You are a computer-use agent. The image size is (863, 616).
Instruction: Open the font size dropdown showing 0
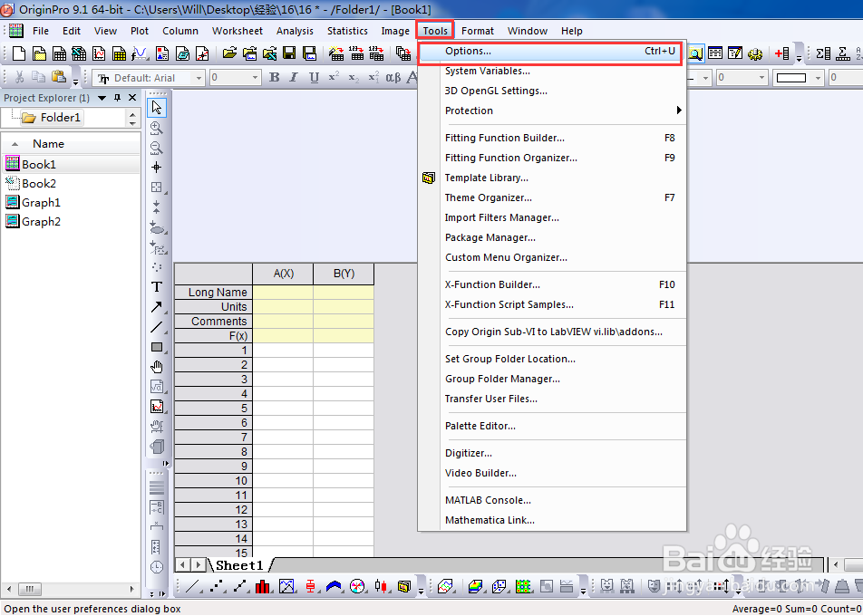[x=255, y=78]
